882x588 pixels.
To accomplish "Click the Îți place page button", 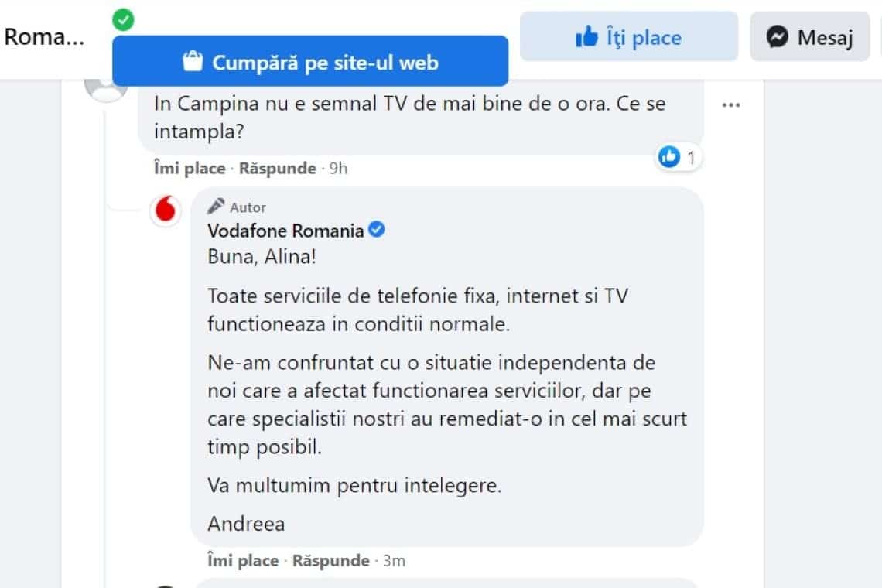I will (628, 36).
